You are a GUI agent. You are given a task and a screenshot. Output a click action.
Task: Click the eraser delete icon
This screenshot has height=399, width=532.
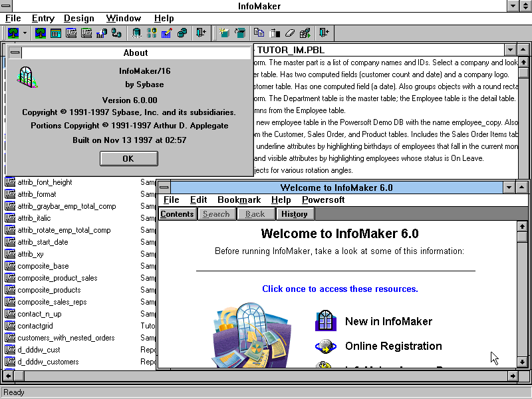290,33
